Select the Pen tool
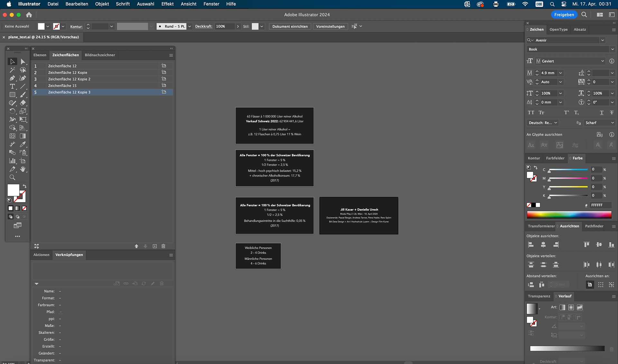Image resolution: width=618 pixels, height=364 pixels. tap(12, 78)
